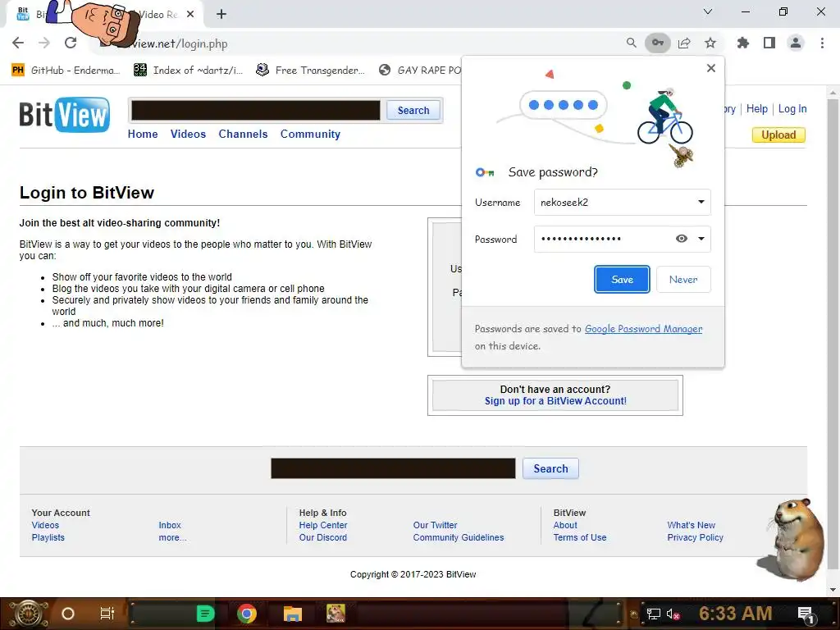
Task: Click the top Search button
Action: click(x=413, y=111)
